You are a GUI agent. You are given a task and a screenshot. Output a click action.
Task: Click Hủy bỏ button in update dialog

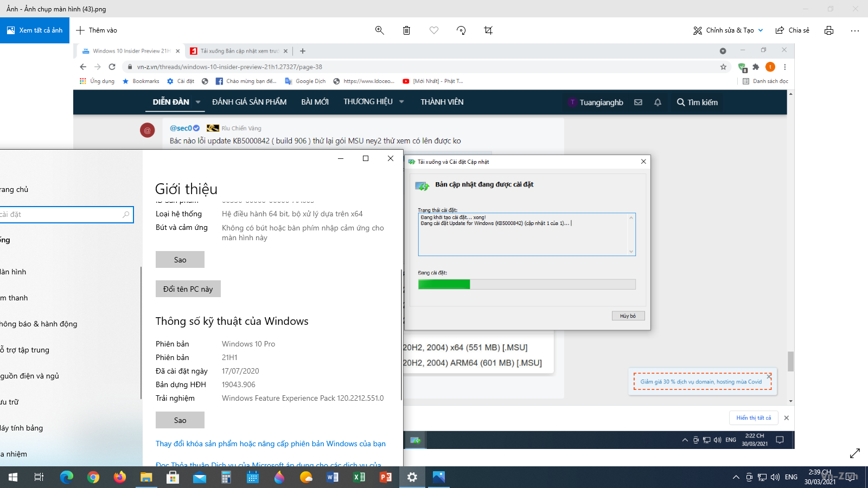628,316
